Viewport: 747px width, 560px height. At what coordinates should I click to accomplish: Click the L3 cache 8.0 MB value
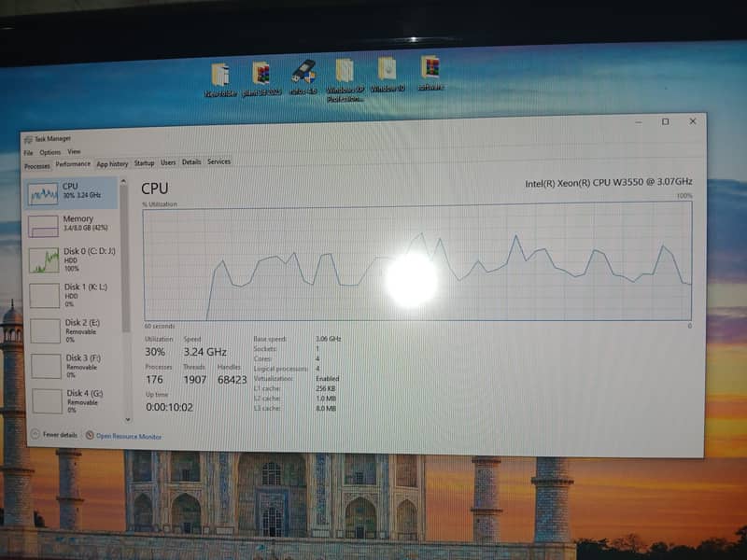point(326,409)
